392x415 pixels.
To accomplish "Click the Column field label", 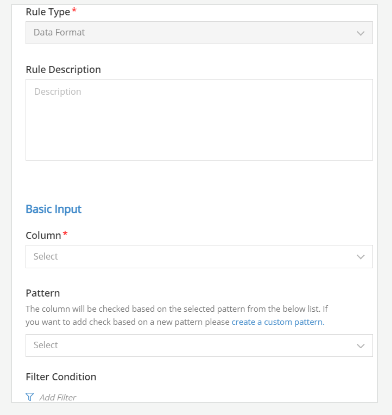I will 43,235.
